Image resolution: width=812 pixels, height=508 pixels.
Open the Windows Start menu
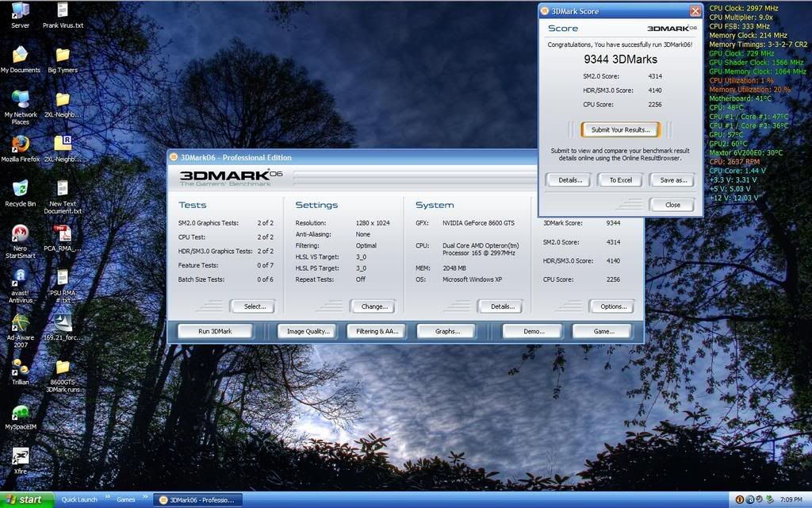[x=27, y=500]
